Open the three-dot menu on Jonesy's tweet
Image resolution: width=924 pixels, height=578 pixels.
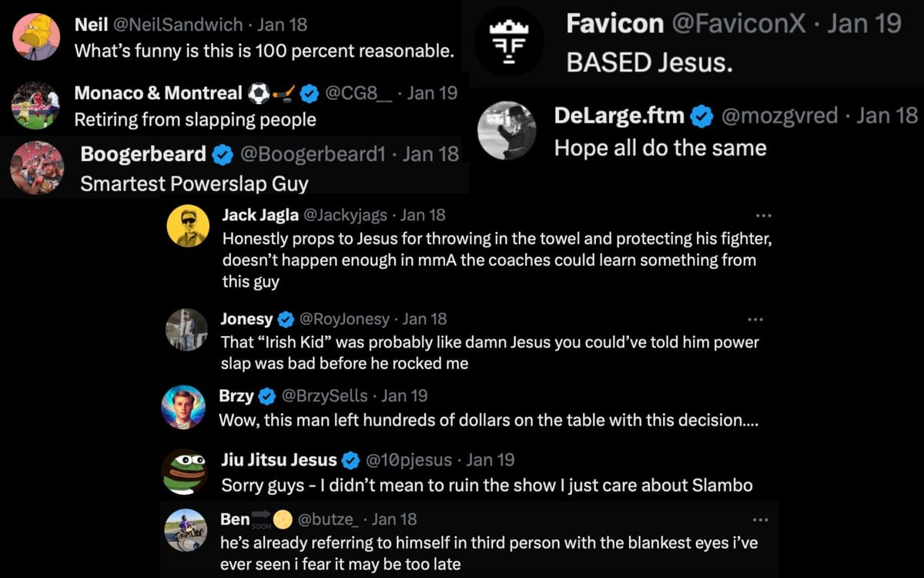click(x=755, y=319)
